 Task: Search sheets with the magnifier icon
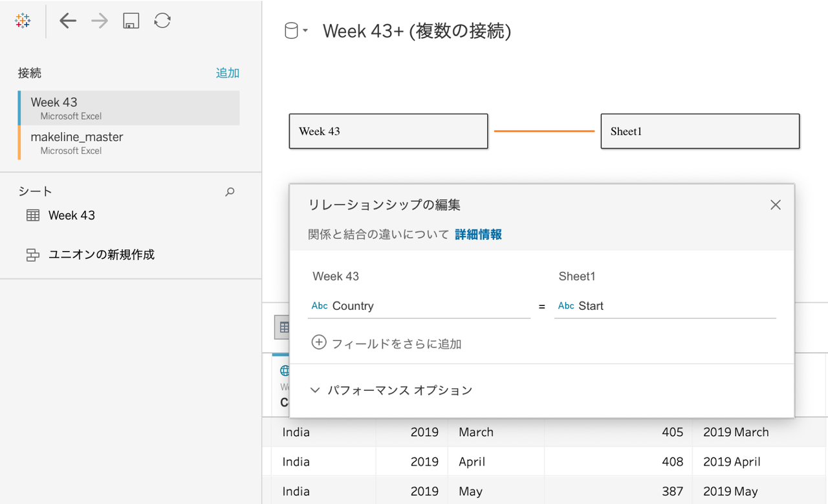pyautogui.click(x=230, y=192)
